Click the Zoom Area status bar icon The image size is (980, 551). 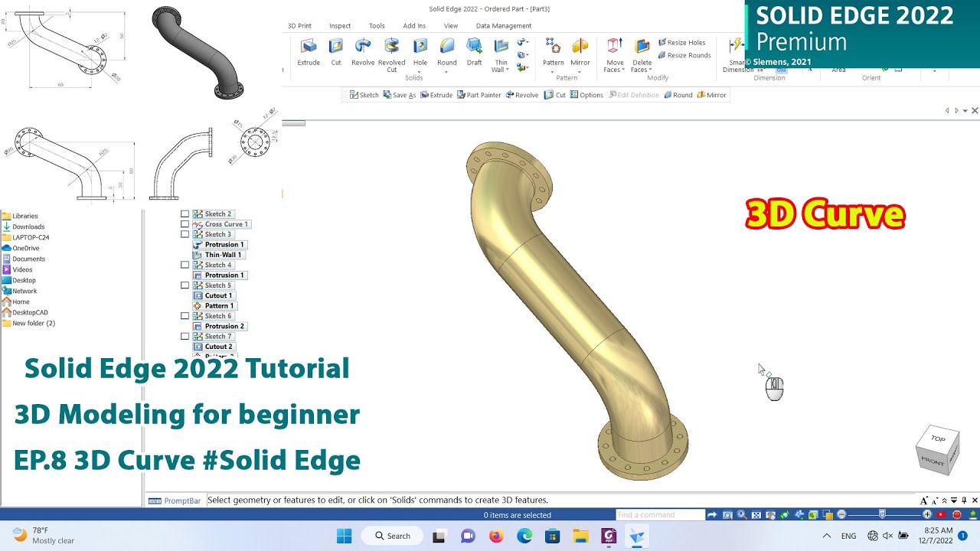(727, 515)
